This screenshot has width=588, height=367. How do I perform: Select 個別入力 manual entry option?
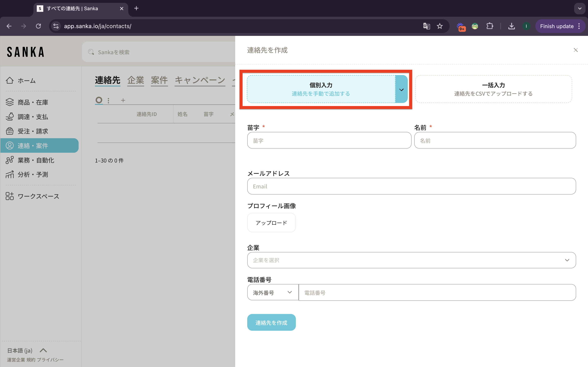coord(321,89)
